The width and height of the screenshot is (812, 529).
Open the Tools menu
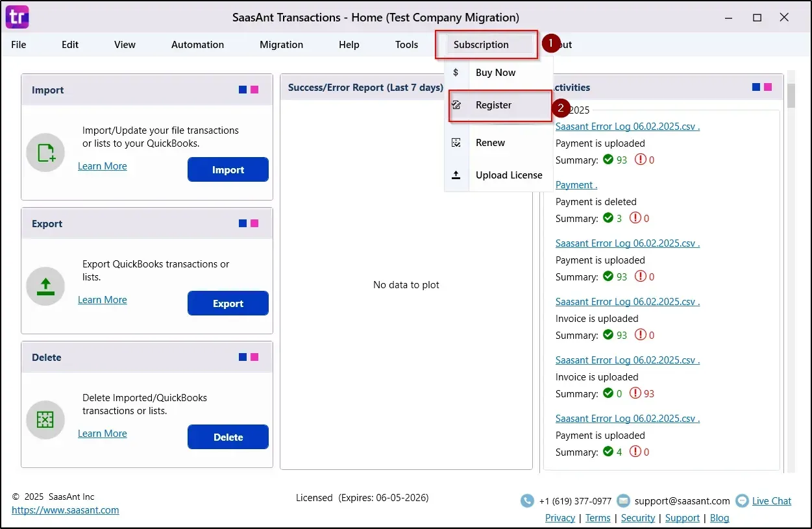click(x=406, y=45)
